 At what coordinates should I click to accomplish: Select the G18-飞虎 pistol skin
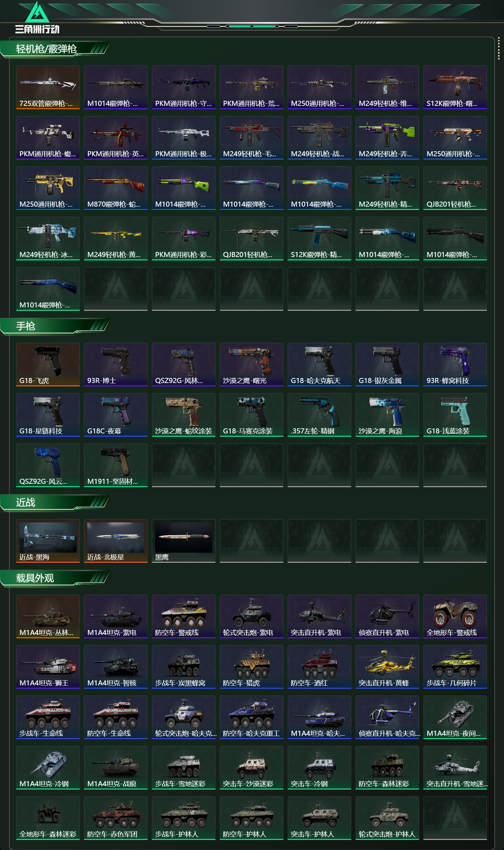coord(48,365)
